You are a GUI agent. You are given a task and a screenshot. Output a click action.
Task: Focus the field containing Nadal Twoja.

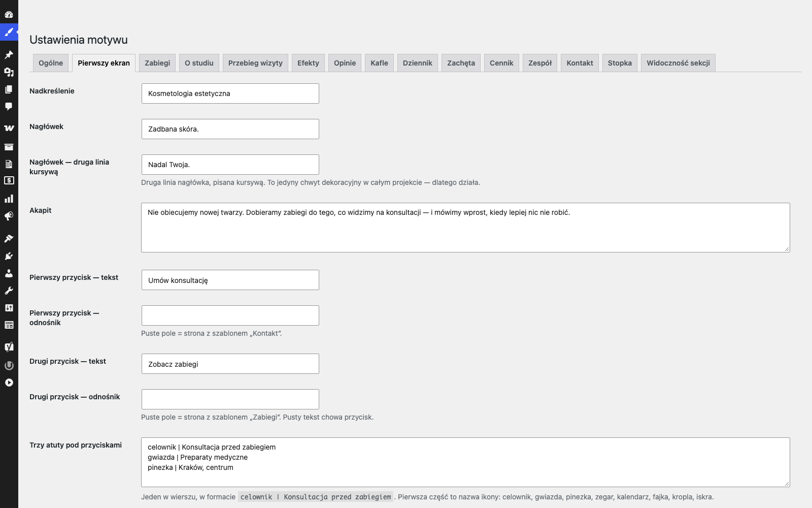(x=230, y=165)
